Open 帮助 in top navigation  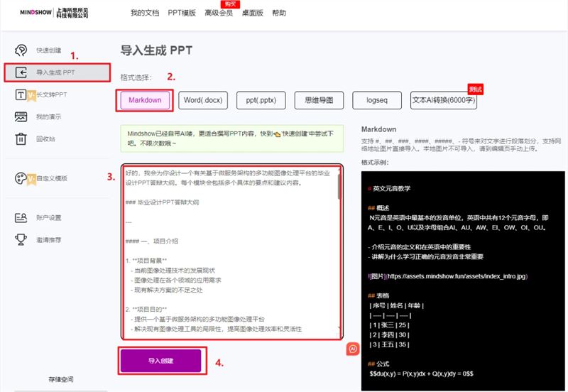pyautogui.click(x=279, y=13)
